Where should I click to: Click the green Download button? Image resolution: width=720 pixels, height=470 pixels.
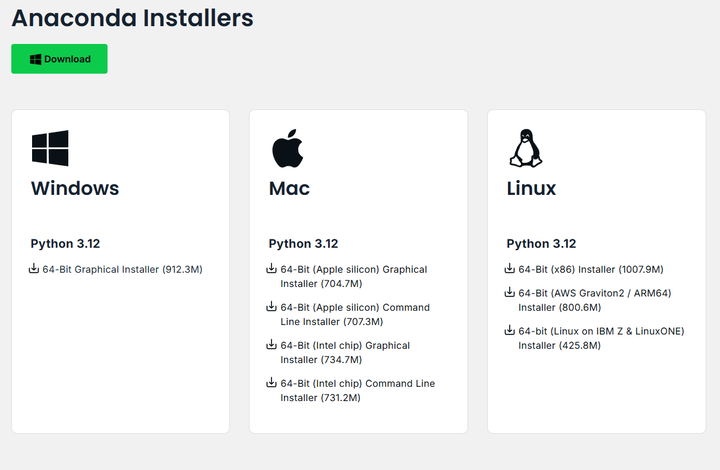click(59, 59)
